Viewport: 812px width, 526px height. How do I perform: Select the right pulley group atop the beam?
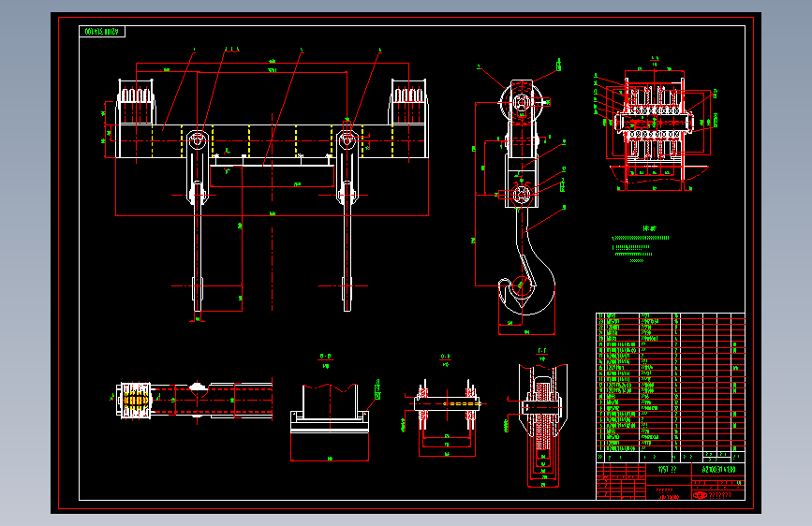pos(408,101)
